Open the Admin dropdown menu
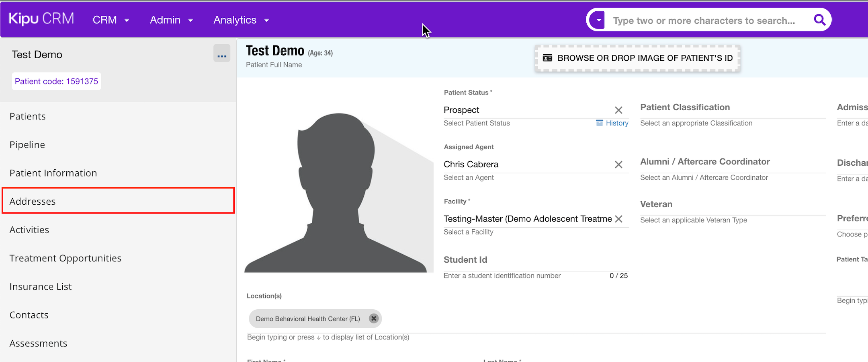This screenshot has width=868, height=362. (171, 20)
